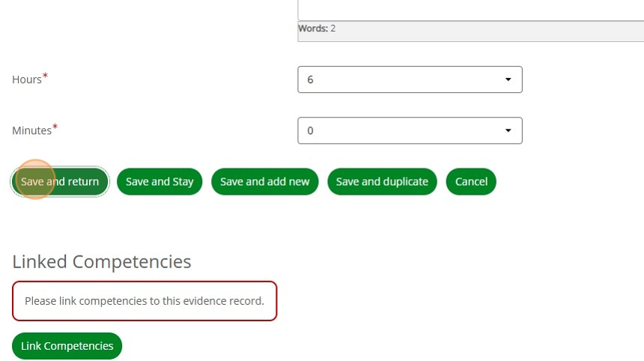The width and height of the screenshot is (644, 361).
Task: Choose Save and add new
Action: pyautogui.click(x=264, y=181)
